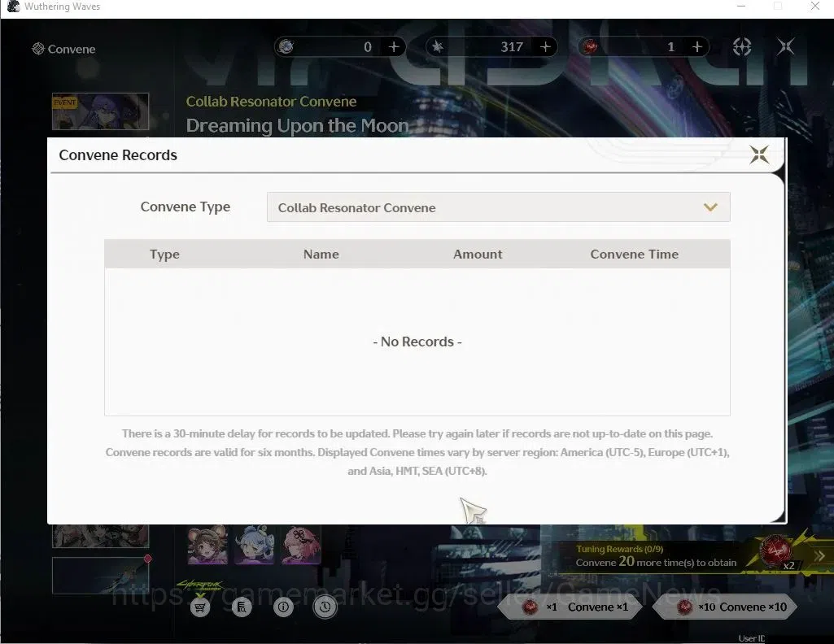Close the Wuthering Waves window
This screenshot has width=834, height=644.
(814, 7)
